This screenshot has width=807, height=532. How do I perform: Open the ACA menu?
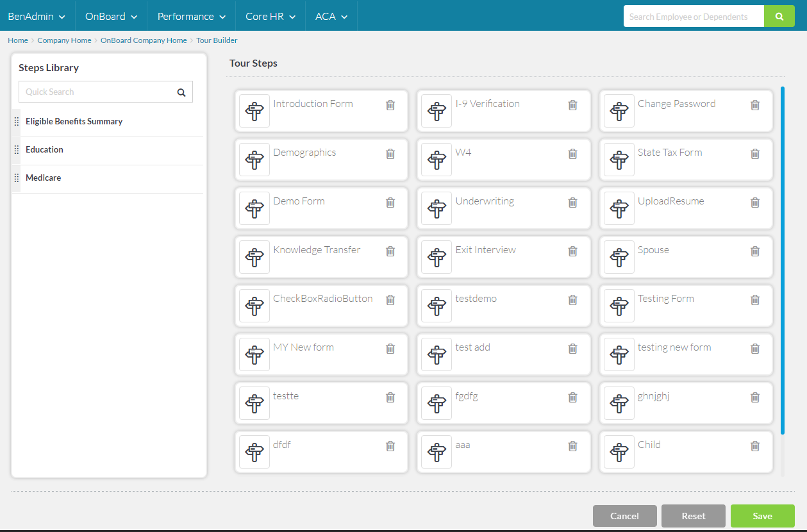pos(331,17)
